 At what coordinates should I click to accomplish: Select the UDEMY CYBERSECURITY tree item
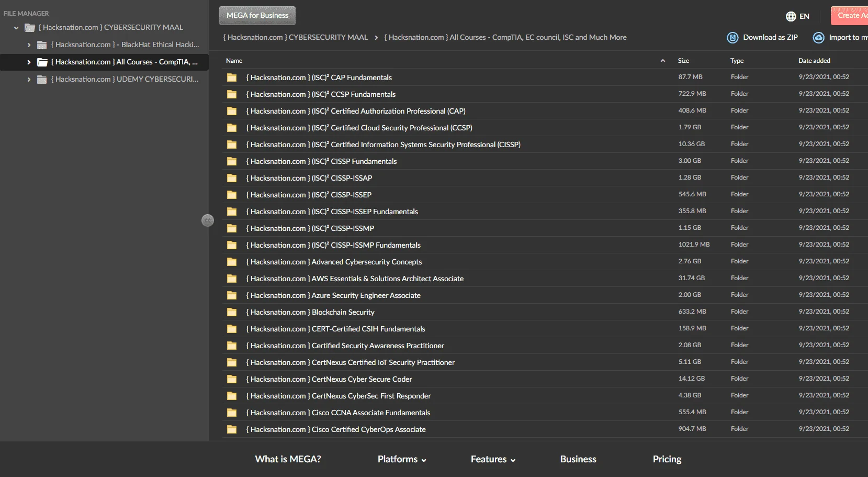point(125,80)
